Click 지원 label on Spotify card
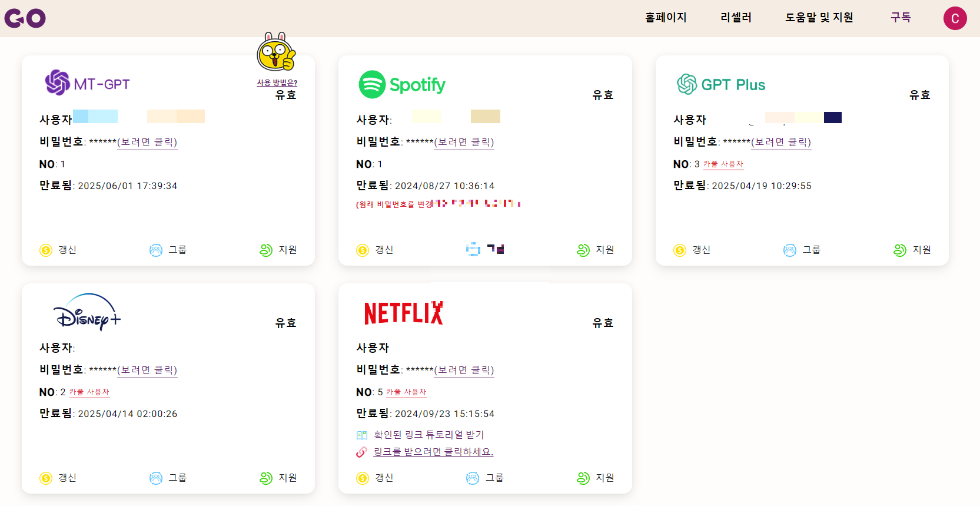The width and height of the screenshot is (980, 506). (x=604, y=250)
